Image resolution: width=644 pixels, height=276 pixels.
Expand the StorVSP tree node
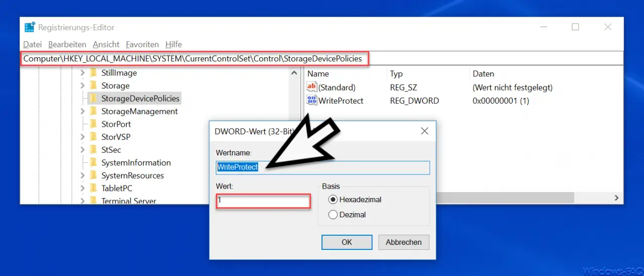(x=83, y=137)
